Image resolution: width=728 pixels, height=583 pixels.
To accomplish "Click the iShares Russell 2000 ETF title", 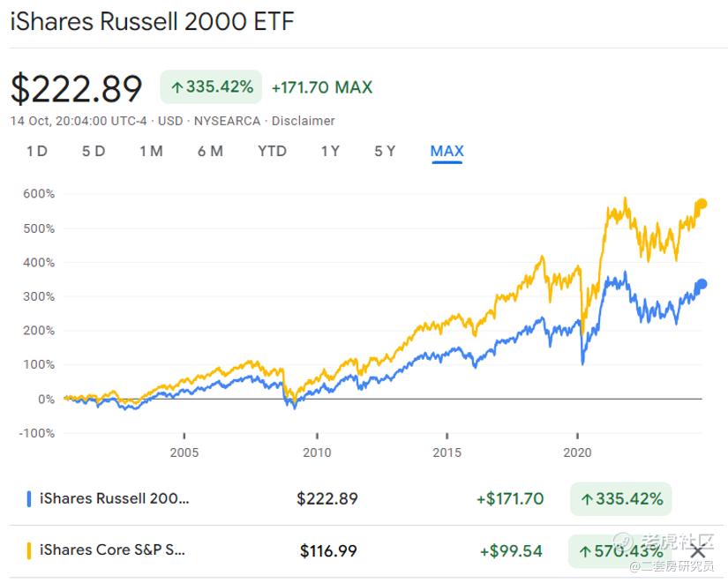I will pyautogui.click(x=152, y=22).
